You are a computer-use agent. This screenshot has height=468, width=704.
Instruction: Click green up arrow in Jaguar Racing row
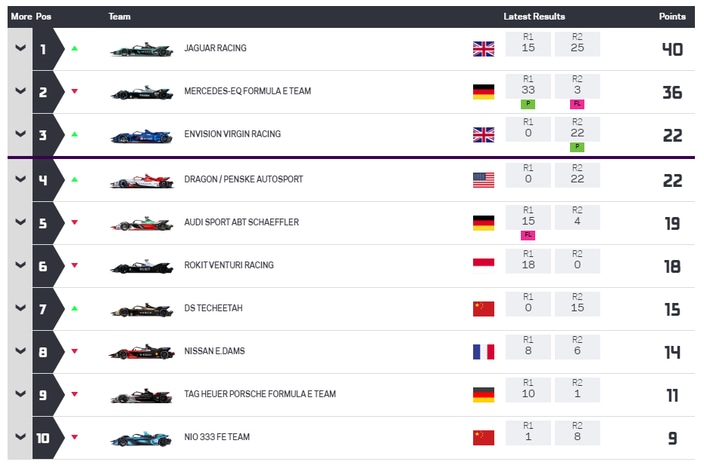pyautogui.click(x=75, y=48)
